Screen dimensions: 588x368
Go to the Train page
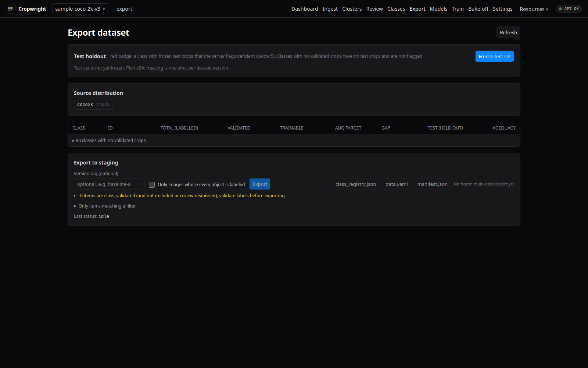pos(458,9)
